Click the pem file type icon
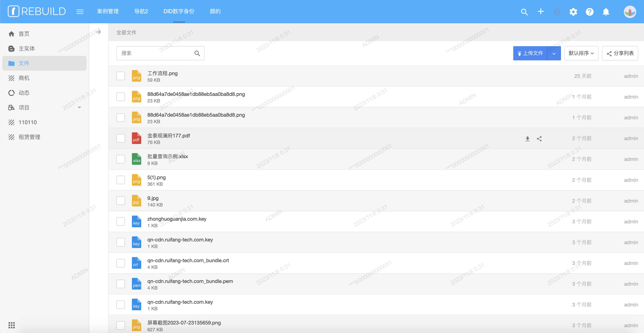The height and width of the screenshot is (333, 644). (137, 284)
